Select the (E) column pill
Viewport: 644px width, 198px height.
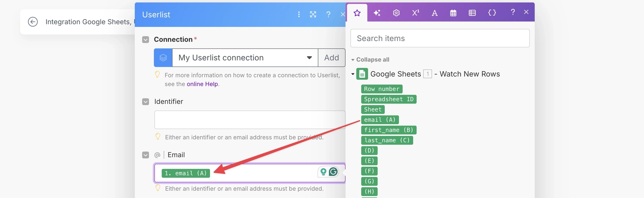click(x=369, y=161)
